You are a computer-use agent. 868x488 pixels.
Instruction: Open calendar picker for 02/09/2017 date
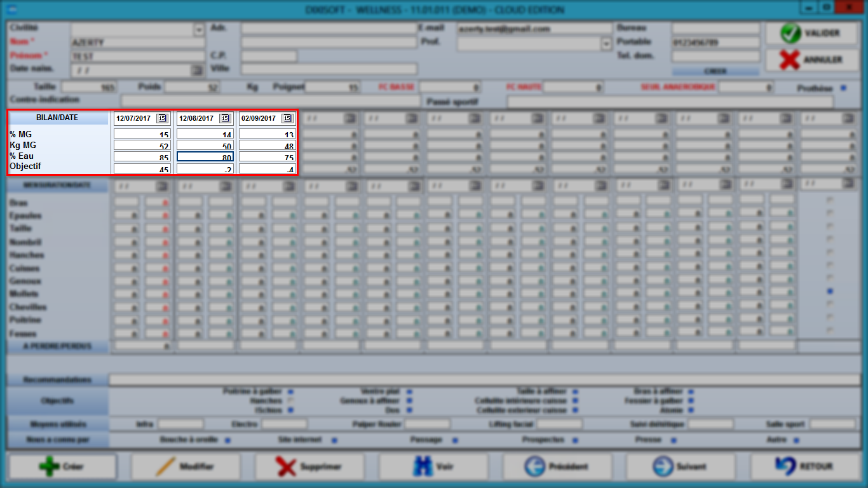tap(287, 118)
